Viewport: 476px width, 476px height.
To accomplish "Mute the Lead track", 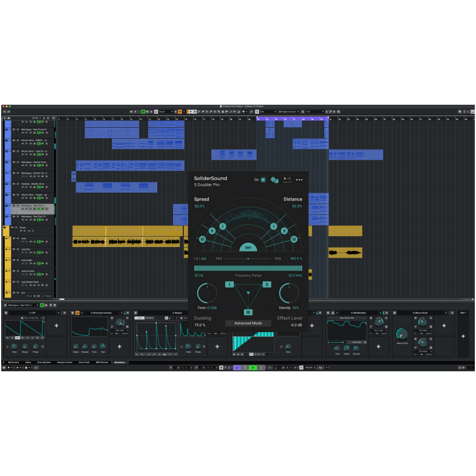I will click(x=14, y=239).
